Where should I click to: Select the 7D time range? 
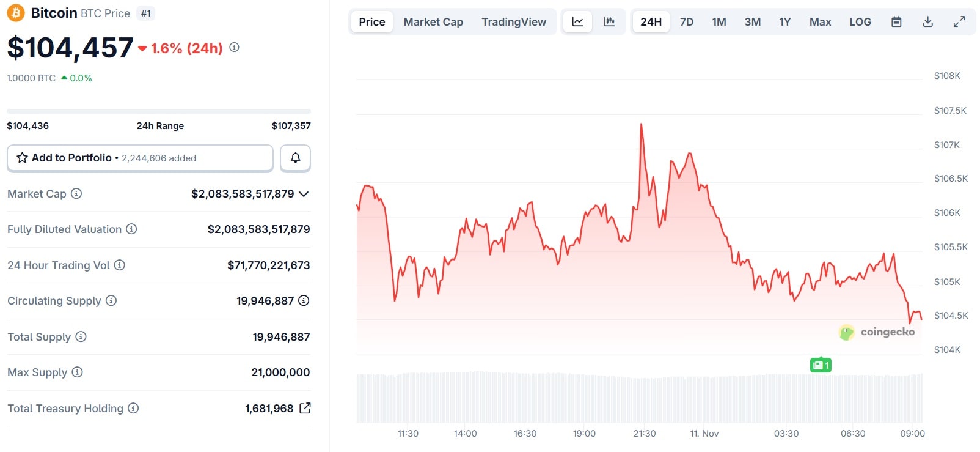[x=687, y=22]
